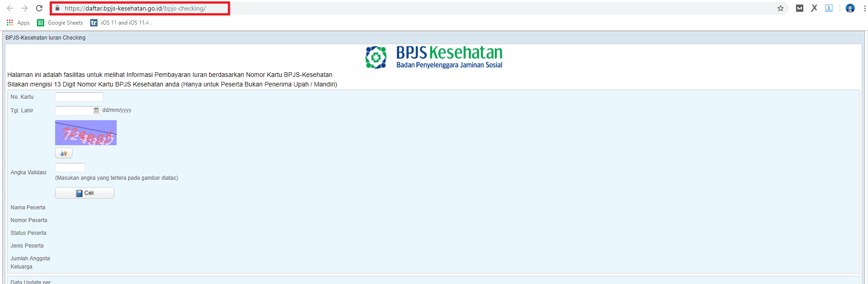Image resolution: width=868 pixels, height=284 pixels.
Task: Submit the form with the Cek button
Action: [x=85, y=193]
